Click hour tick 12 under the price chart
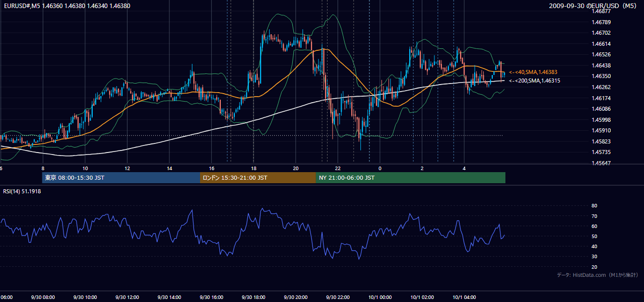 (127, 168)
